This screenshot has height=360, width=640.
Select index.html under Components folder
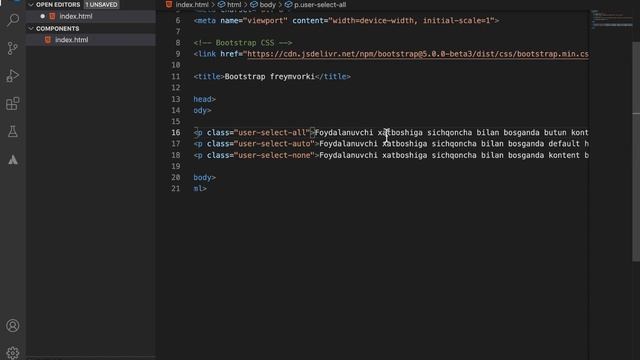tap(91, 40)
